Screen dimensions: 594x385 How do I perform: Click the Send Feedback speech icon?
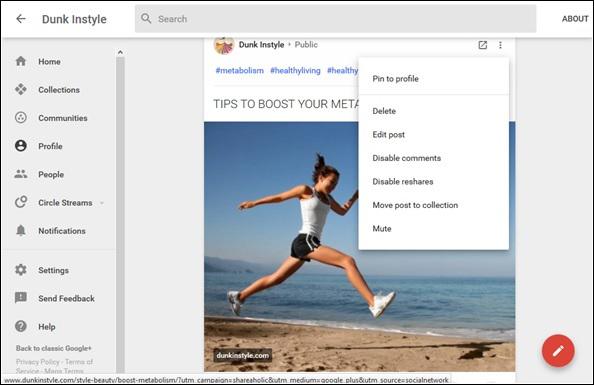tap(21, 298)
